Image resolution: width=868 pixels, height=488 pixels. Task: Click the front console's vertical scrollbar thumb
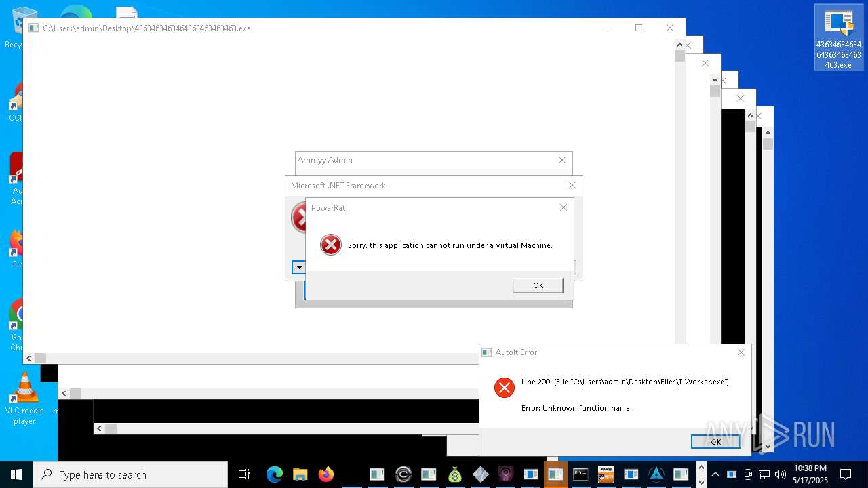point(679,56)
